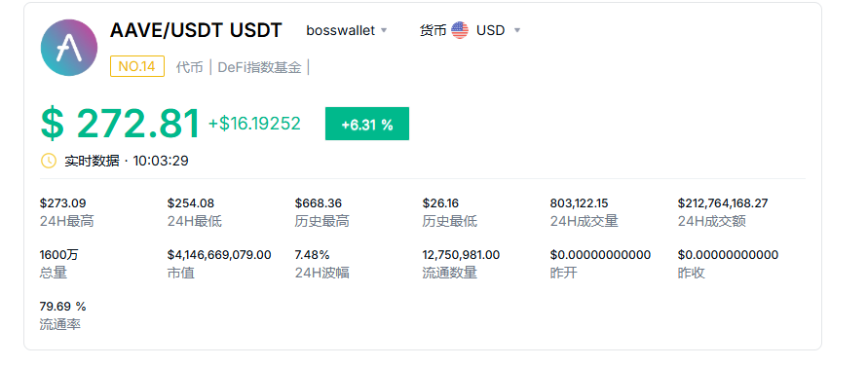The height and width of the screenshot is (367, 868).
Task: Click the 市值 market cap value
Action: click(219, 255)
